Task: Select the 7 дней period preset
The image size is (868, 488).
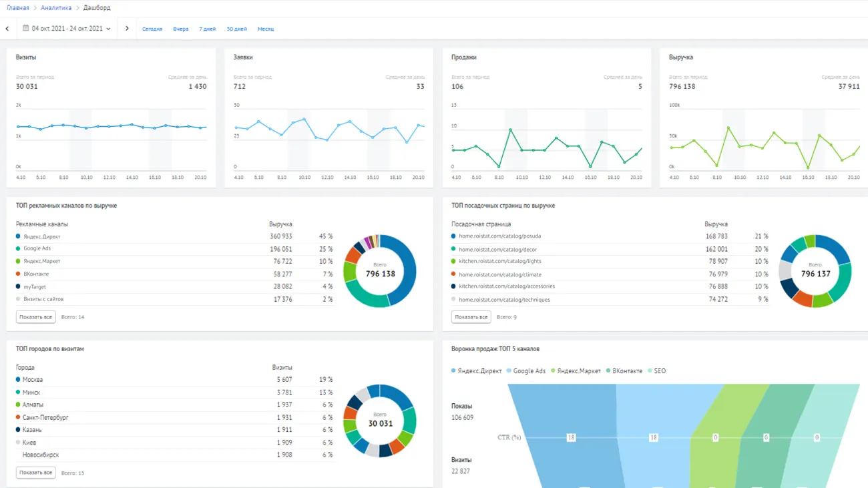Action: point(207,29)
